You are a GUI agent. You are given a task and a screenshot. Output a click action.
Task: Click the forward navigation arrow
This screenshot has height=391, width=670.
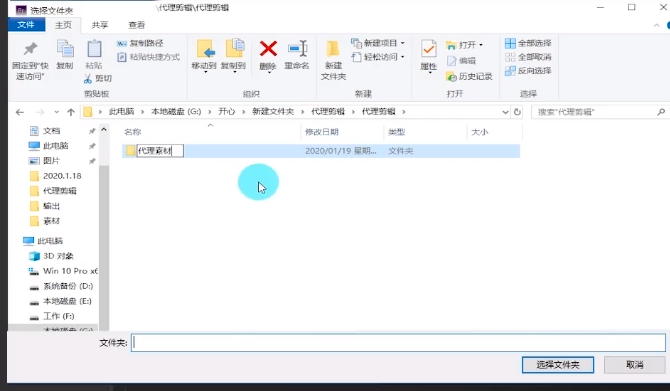point(40,112)
